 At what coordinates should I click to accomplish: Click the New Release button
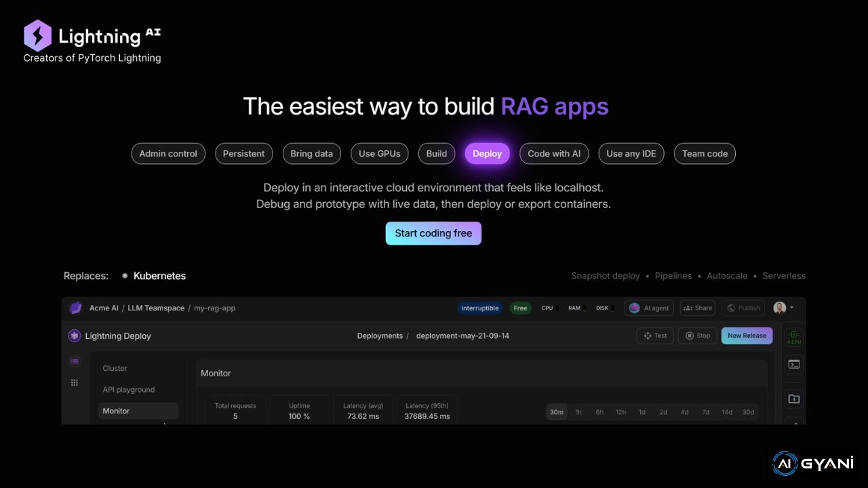[747, 335]
